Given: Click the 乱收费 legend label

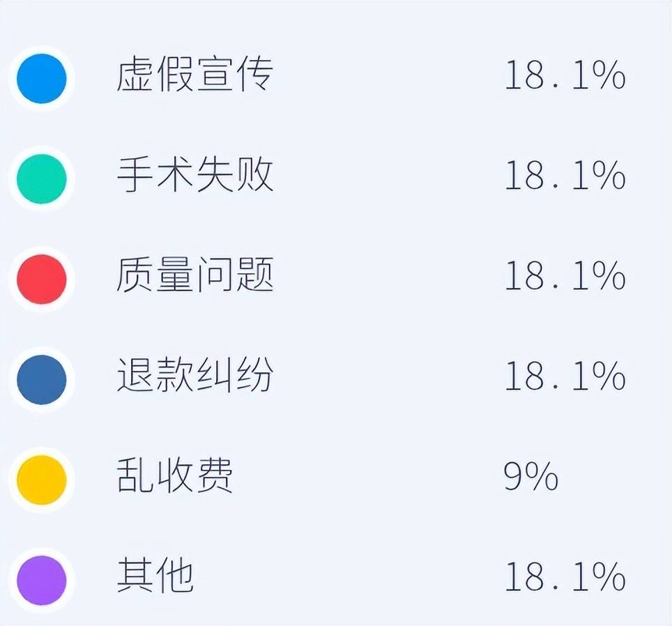Looking at the screenshot, I should click(x=175, y=477).
